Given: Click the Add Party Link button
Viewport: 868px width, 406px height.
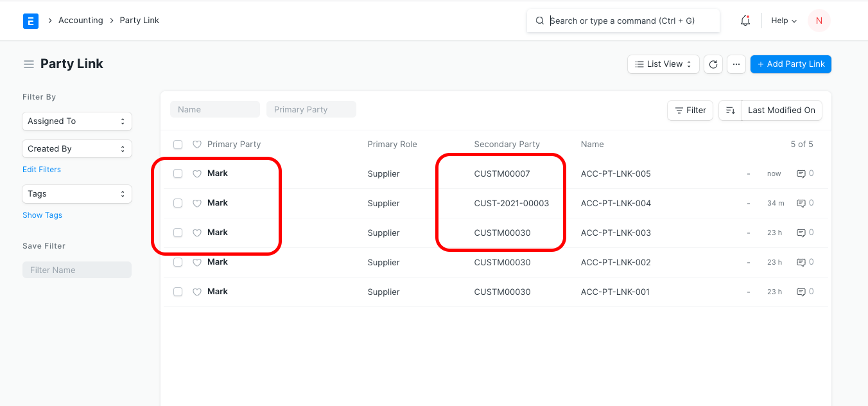Looking at the screenshot, I should [790, 64].
